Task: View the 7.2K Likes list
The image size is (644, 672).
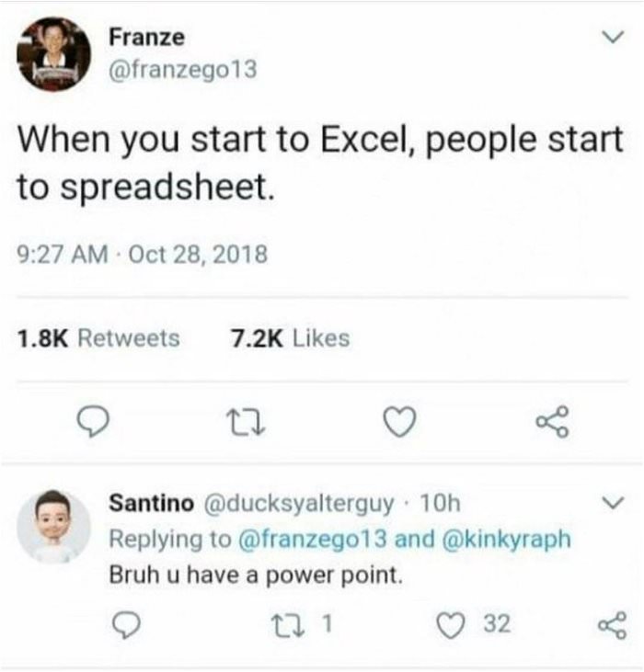Action: tap(288, 338)
